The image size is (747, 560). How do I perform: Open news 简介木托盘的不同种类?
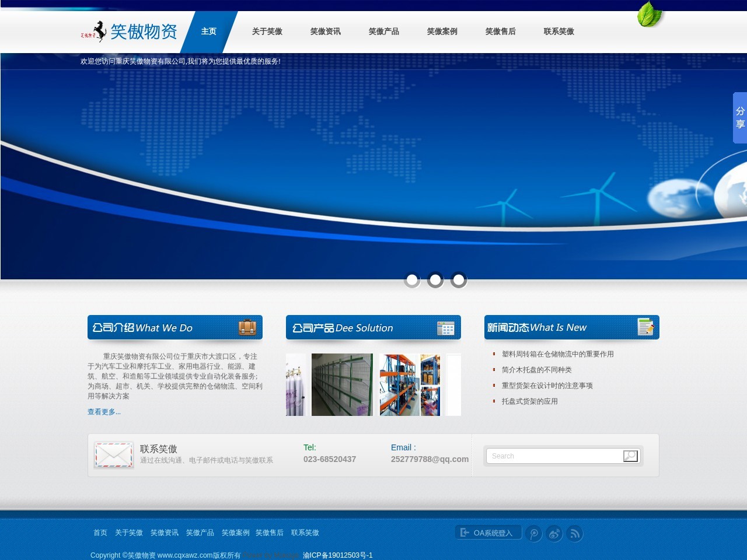point(537,370)
